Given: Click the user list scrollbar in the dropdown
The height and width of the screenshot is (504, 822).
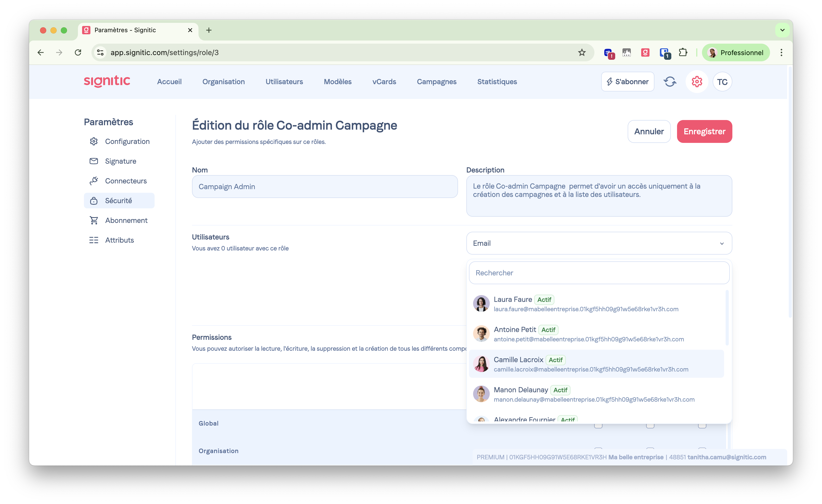Looking at the screenshot, I should (727, 317).
